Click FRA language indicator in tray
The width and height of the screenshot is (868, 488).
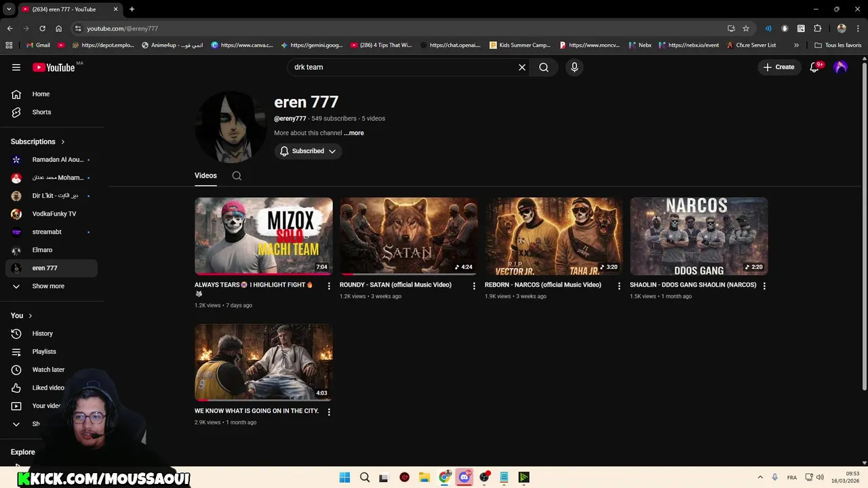tap(792, 478)
